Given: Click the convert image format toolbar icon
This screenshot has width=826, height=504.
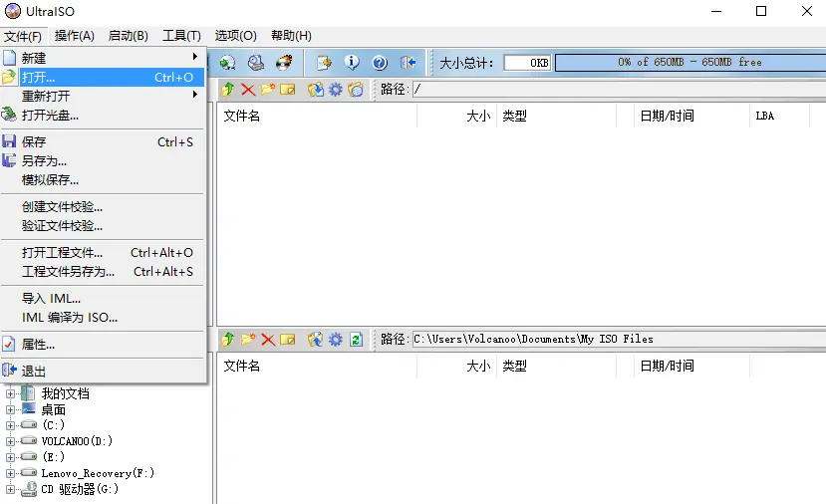Looking at the screenshot, I should (227, 63).
